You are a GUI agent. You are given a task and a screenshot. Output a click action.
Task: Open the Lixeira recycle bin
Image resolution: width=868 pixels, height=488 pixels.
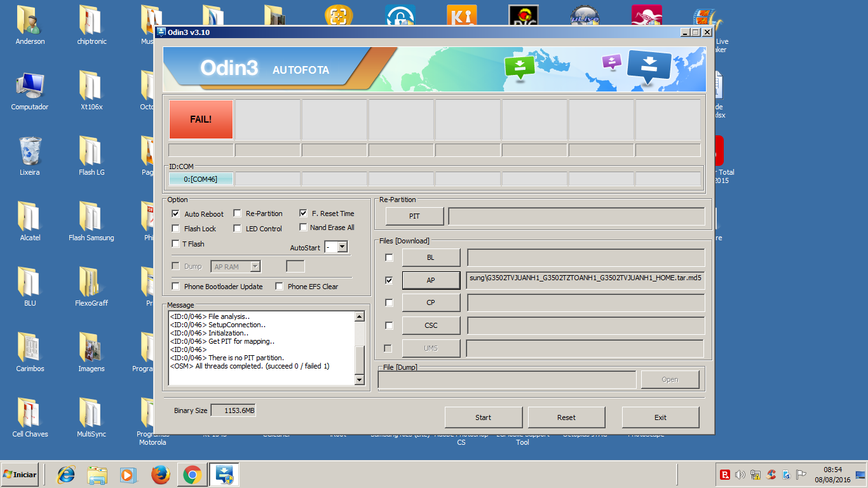point(30,156)
